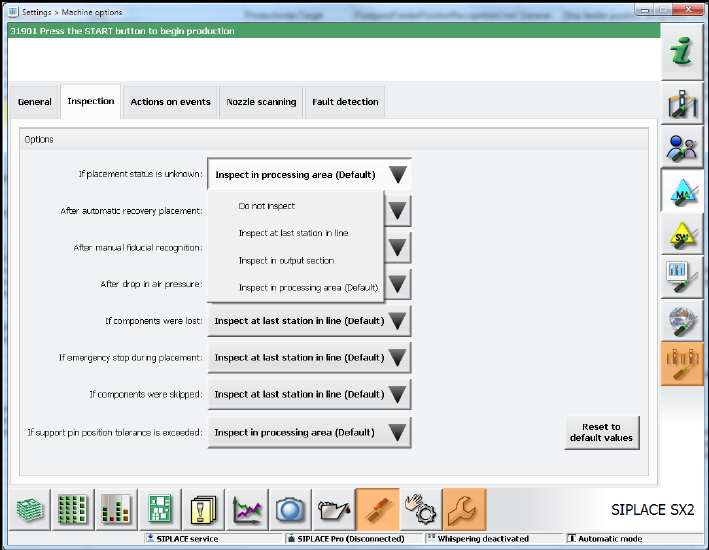Click the Reset to default values button
The height and width of the screenshot is (550, 709).
click(601, 432)
